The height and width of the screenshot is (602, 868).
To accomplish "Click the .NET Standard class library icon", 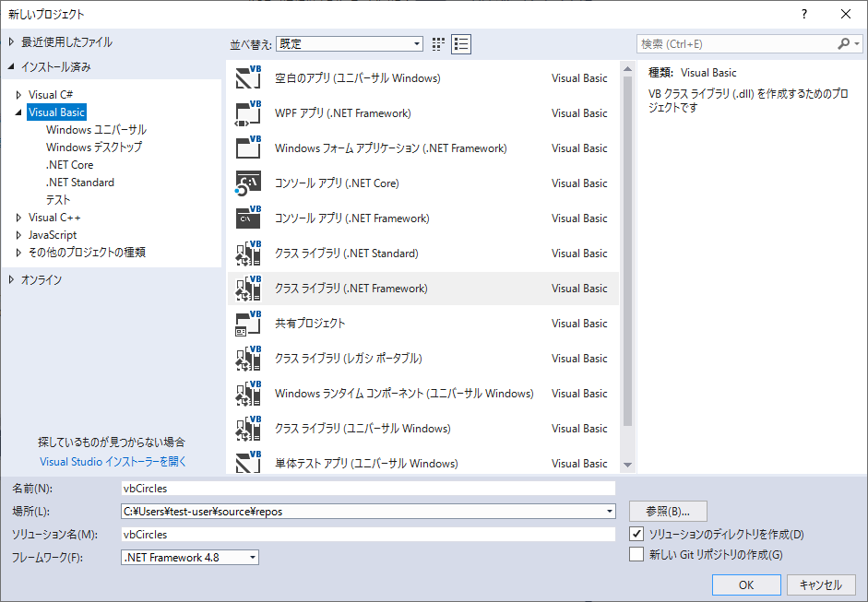I will [248, 253].
